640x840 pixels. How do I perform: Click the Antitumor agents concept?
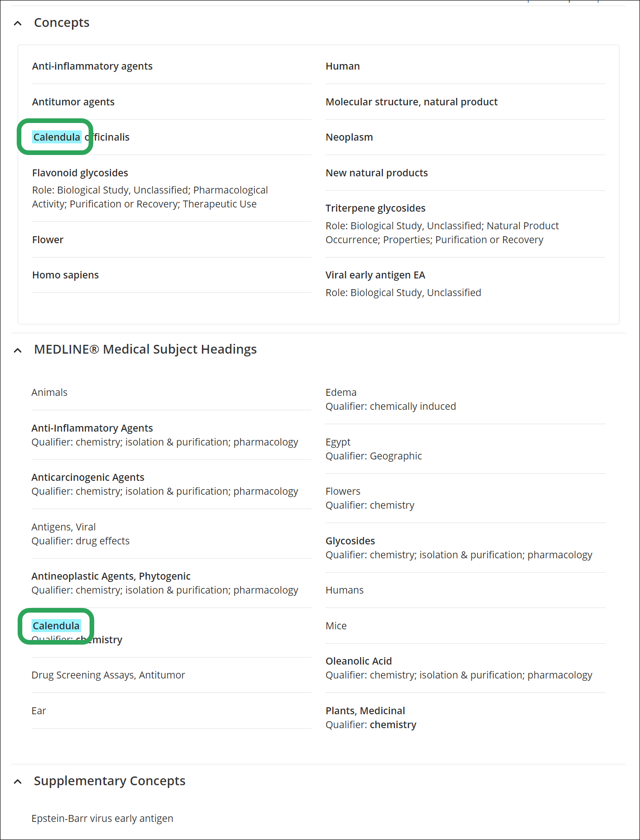point(73,102)
